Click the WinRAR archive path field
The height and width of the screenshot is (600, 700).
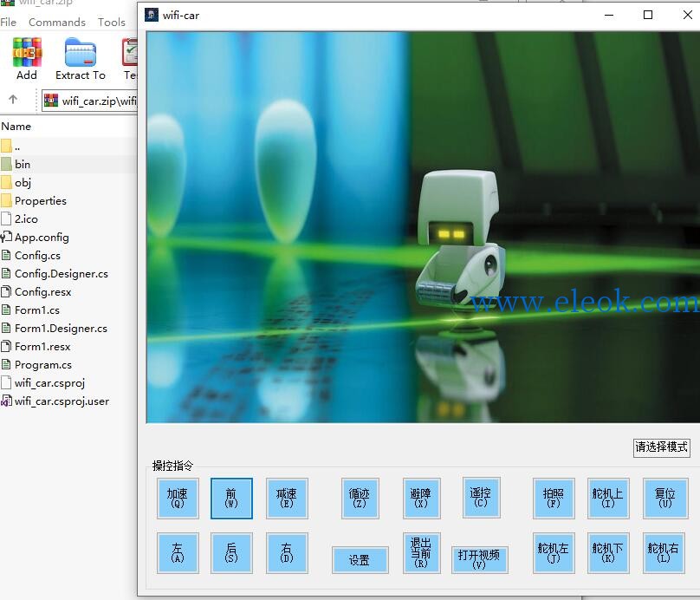[90, 101]
